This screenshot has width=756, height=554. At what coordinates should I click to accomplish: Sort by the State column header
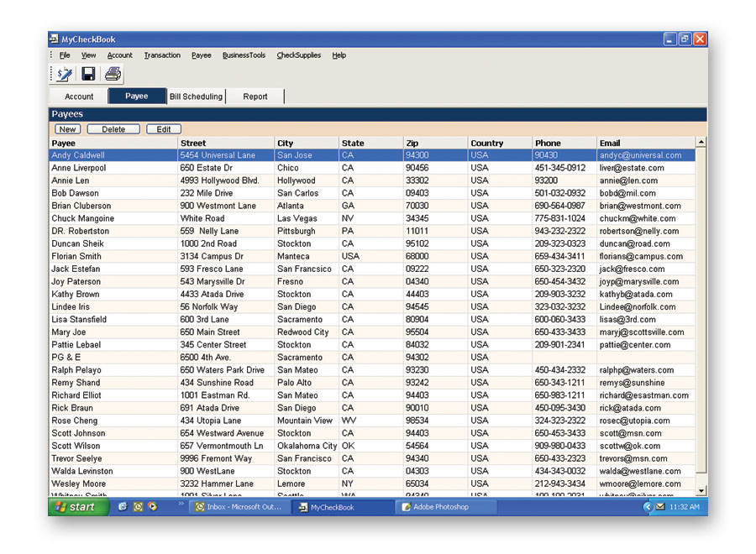pos(370,143)
